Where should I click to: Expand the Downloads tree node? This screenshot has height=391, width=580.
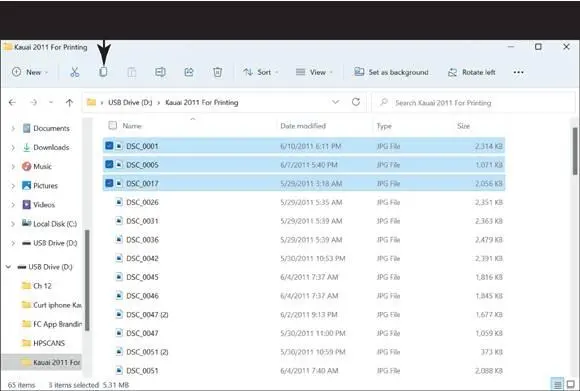(x=13, y=148)
